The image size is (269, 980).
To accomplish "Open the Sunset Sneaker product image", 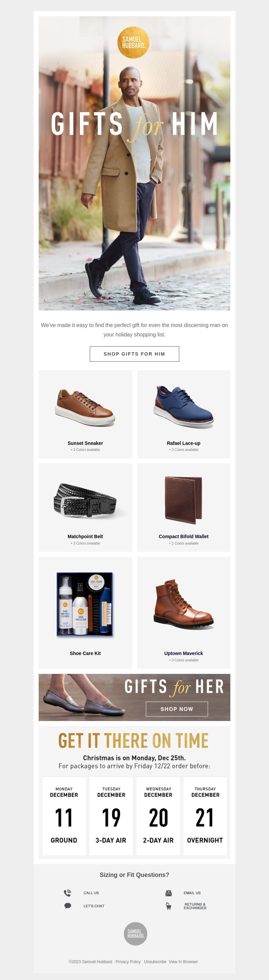I will pos(85,408).
